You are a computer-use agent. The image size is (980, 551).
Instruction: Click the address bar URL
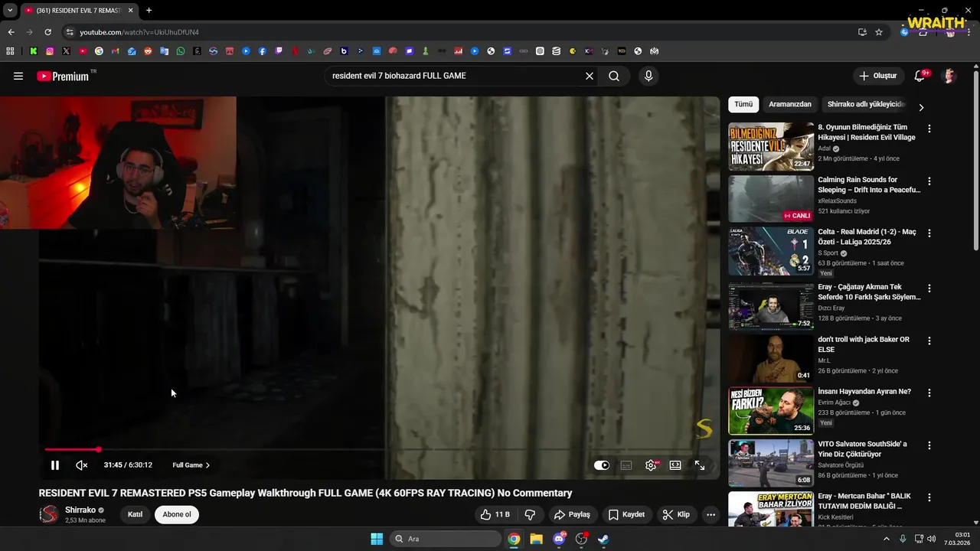coord(139,32)
